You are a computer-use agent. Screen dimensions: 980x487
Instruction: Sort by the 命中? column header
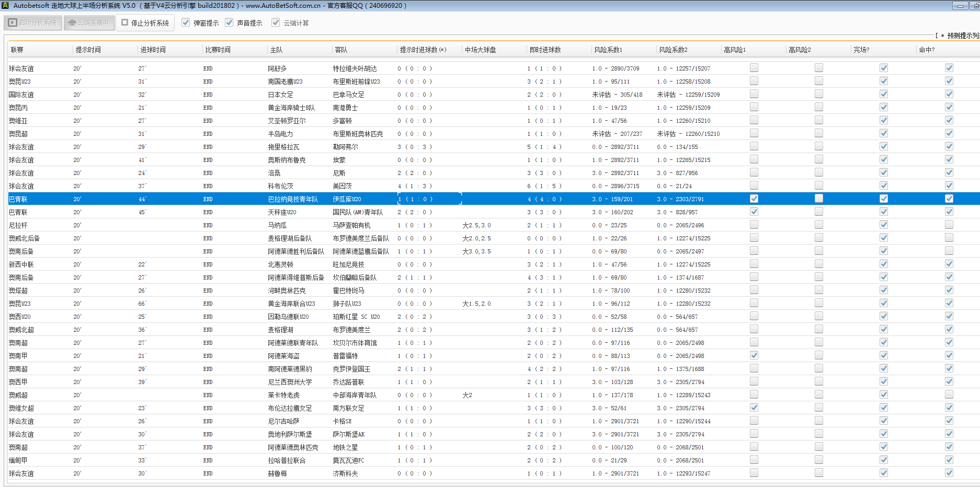point(927,50)
